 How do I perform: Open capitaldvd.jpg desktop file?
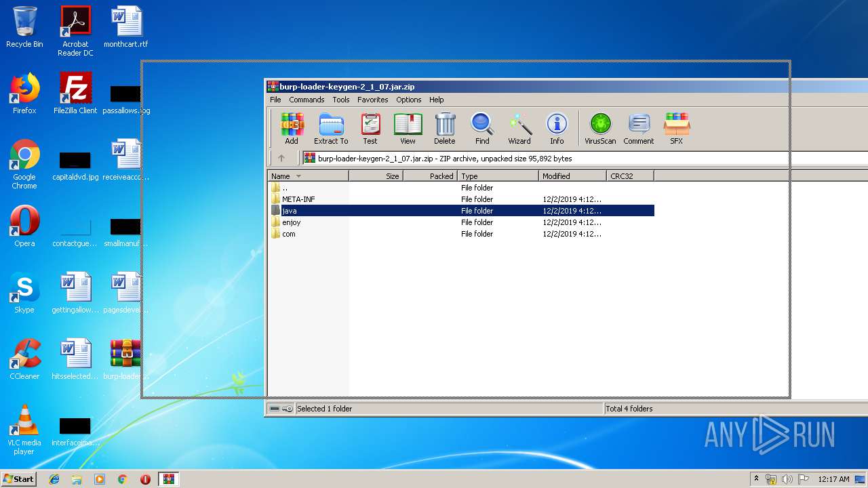[x=75, y=166]
